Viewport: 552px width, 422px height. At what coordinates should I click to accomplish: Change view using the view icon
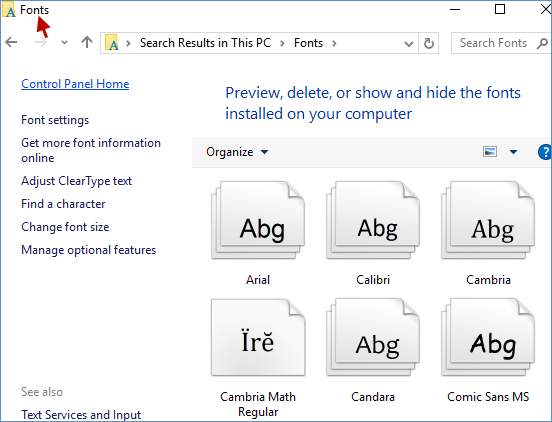coord(490,152)
